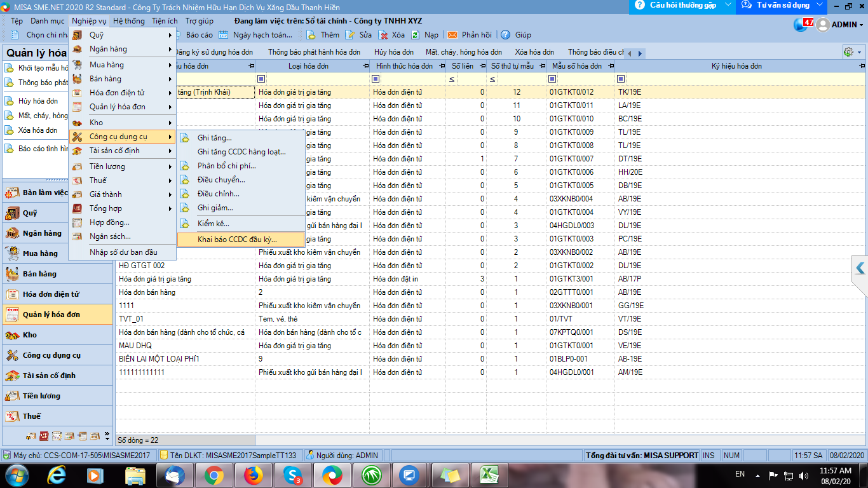868x488 pixels.
Task: Click the Mẫu số hóa đơn filter field
Action: pos(586,79)
